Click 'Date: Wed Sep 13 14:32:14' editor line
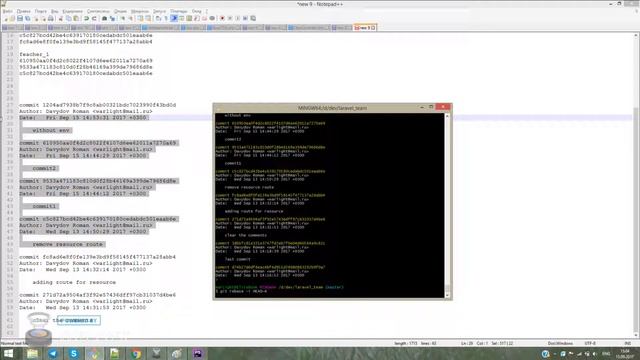Screen dimensions: 640x360 click(82, 269)
